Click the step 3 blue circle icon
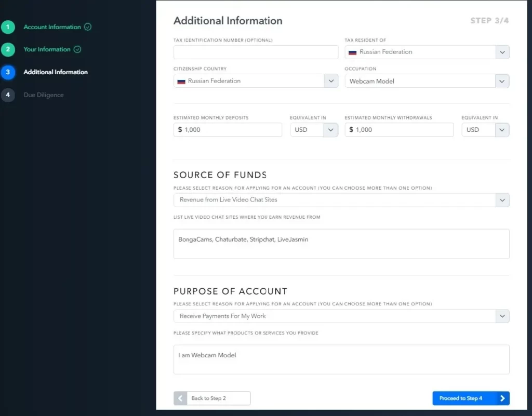Viewport: 532px width, 416px height. 8,72
